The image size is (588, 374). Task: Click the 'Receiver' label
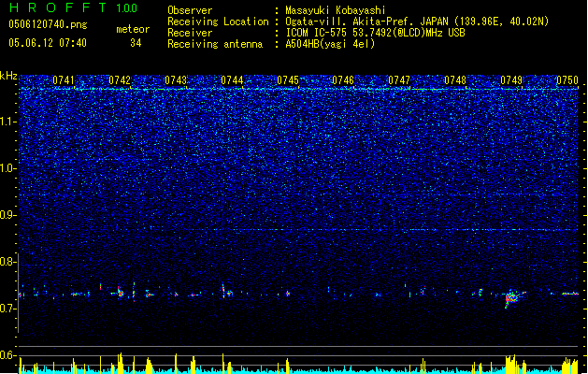190,33
